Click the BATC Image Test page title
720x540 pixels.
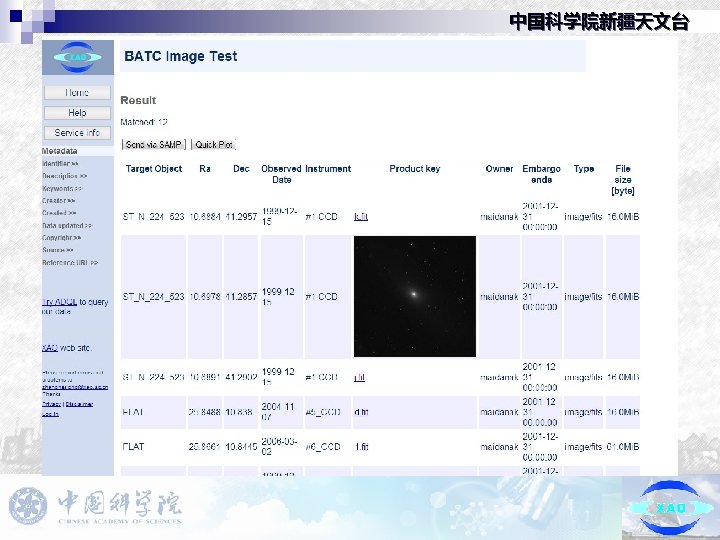[180, 56]
